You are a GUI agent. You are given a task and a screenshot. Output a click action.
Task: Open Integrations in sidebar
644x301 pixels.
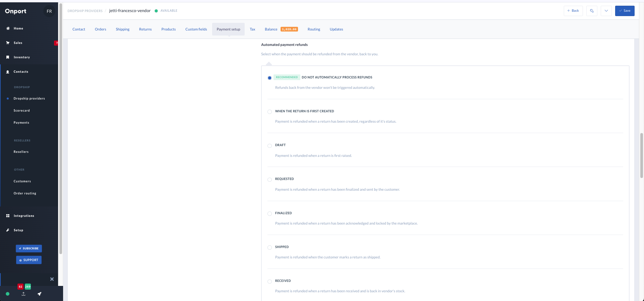(24, 216)
